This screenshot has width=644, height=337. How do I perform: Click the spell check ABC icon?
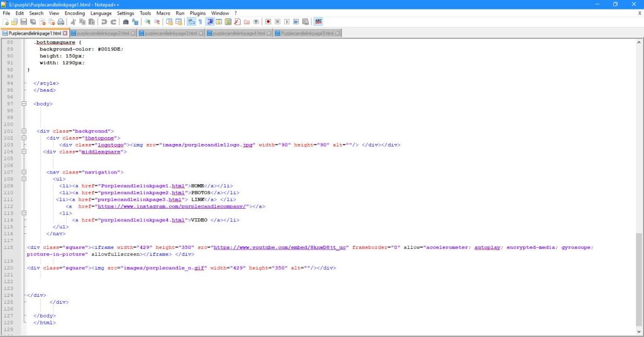click(318, 22)
